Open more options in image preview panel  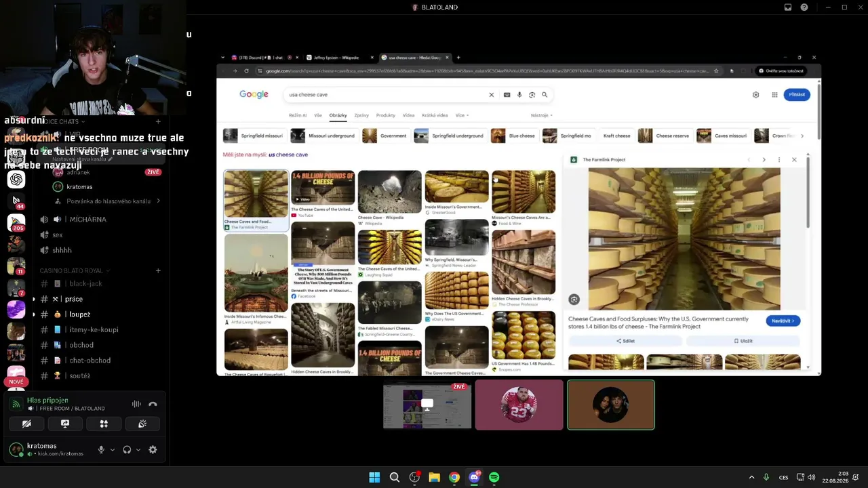tap(778, 160)
